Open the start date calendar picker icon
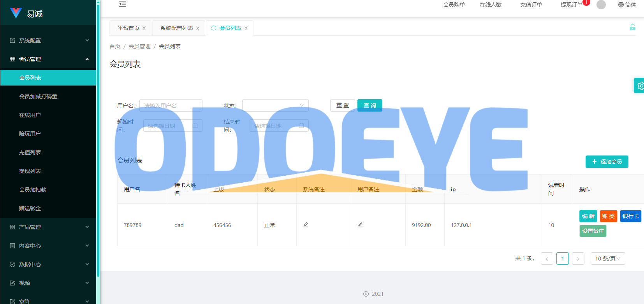The image size is (644, 304). (x=195, y=126)
